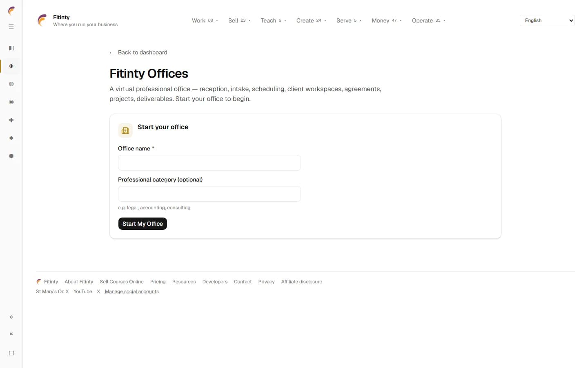This screenshot has width=588, height=368.
Task: Click the hexagon sidebar icon
Action: click(11, 156)
